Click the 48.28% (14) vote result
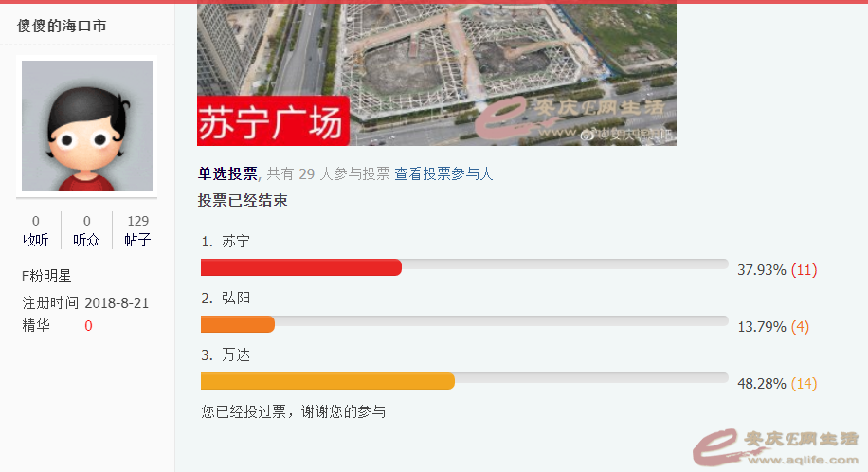Viewport: 868px width, 472px height. (777, 384)
